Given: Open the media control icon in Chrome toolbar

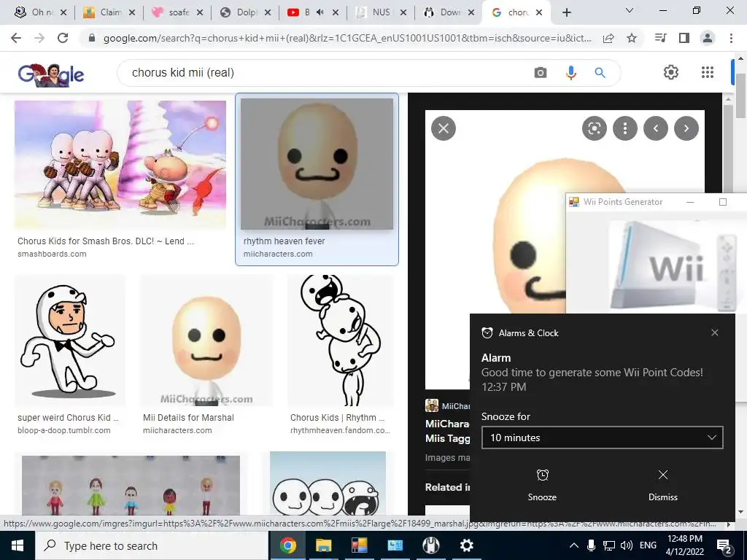Looking at the screenshot, I should (x=660, y=38).
